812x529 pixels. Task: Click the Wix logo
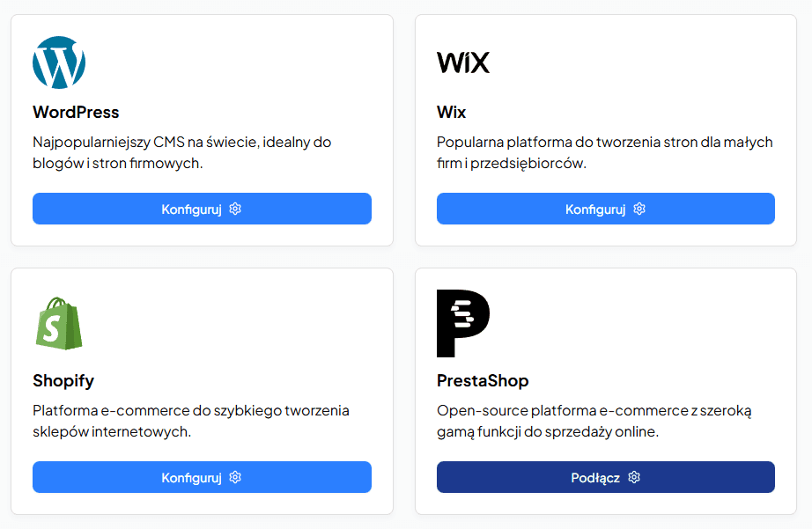(463, 62)
